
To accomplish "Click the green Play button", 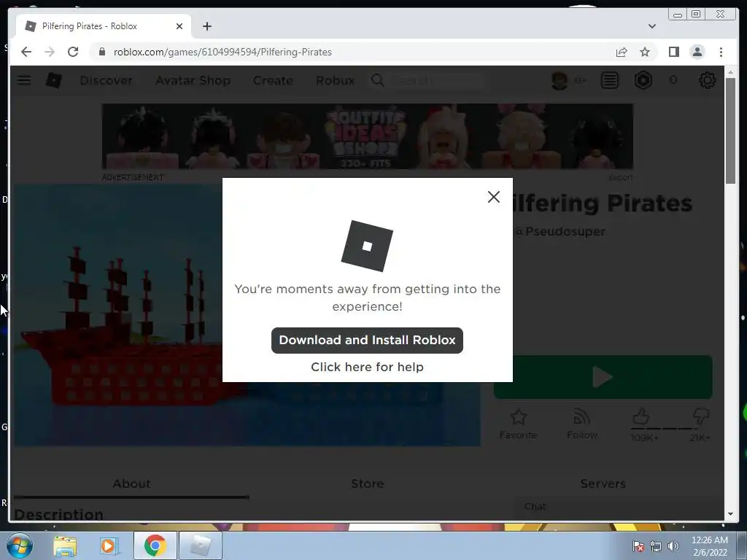I will (603, 377).
